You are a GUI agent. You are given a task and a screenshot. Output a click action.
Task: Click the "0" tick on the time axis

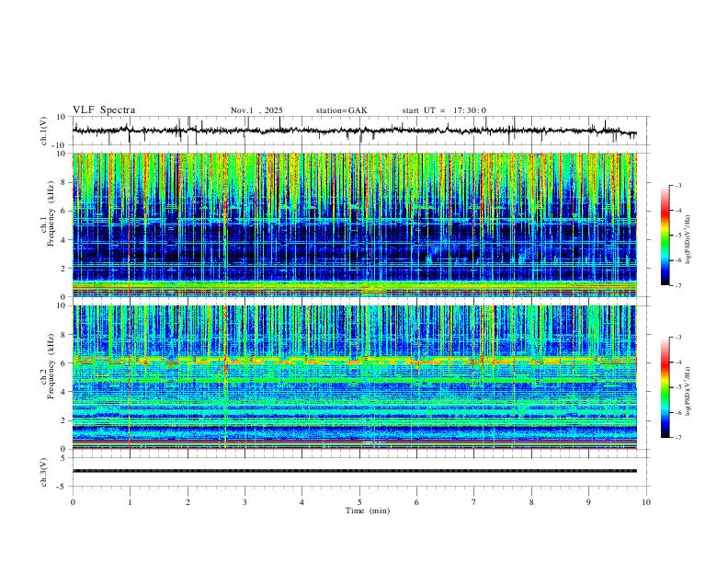click(73, 502)
